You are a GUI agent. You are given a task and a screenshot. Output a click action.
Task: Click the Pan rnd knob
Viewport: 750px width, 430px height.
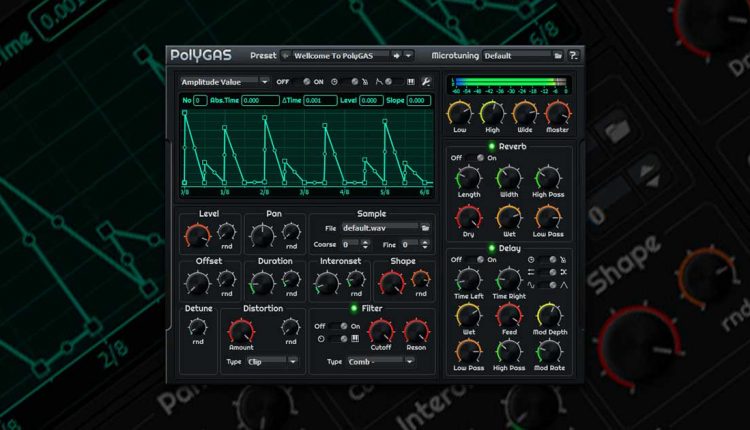click(x=291, y=232)
